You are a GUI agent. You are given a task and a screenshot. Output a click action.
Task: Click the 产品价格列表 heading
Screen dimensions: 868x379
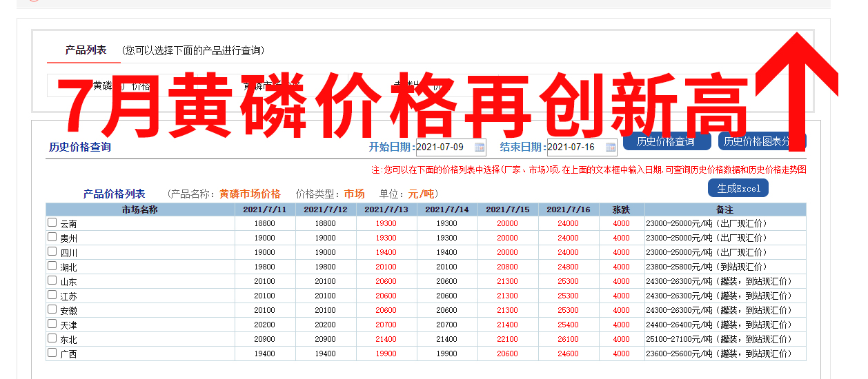click(x=114, y=194)
